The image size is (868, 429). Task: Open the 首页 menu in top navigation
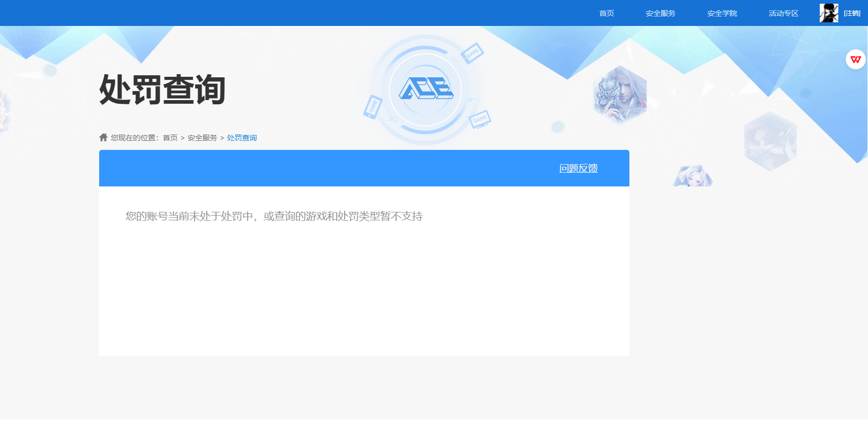[x=607, y=13]
